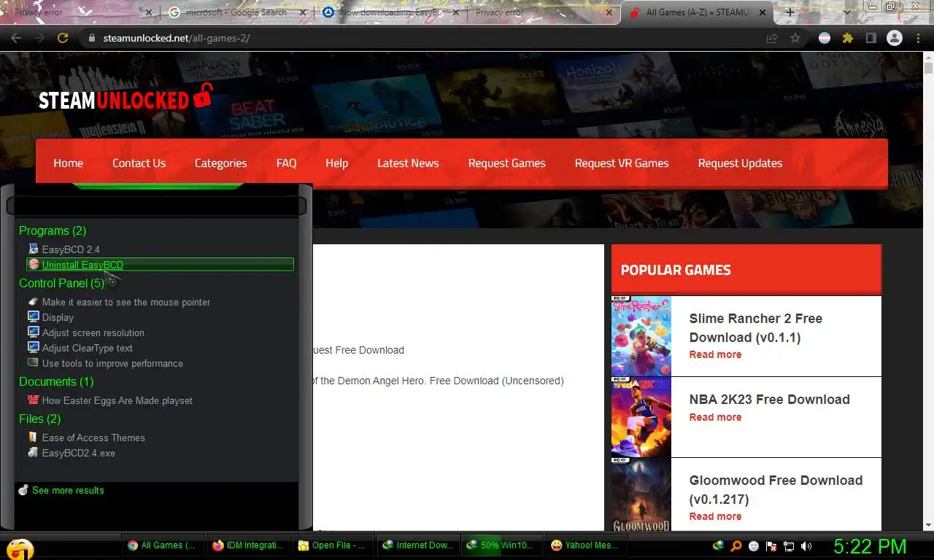Open Ease of Access Themes file
This screenshot has width=934, height=560.
[x=93, y=437]
